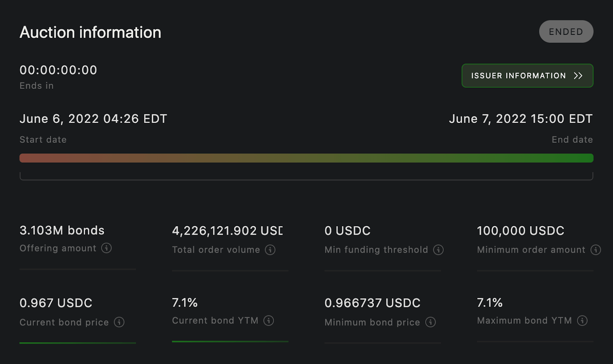Screen dimensions: 613x364
Task: Click the Current bond price label
Action: tap(64, 322)
